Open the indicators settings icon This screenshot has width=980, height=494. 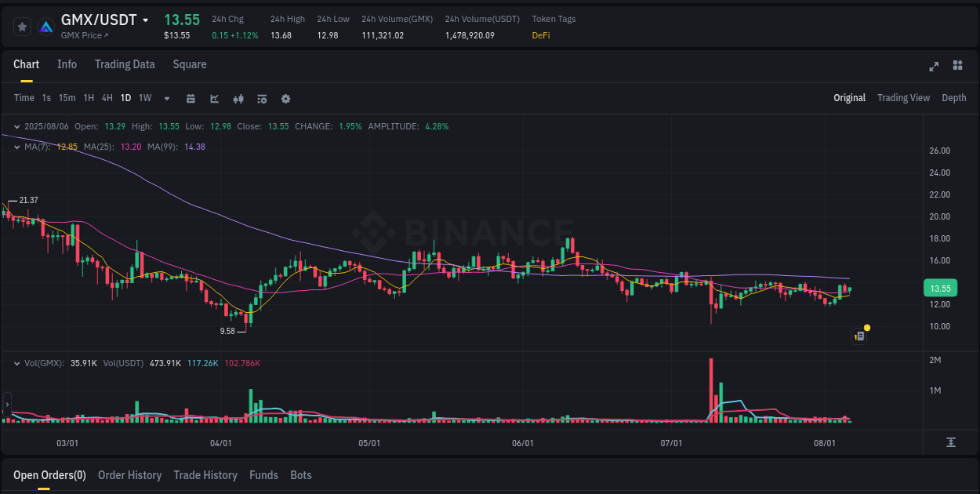click(262, 99)
